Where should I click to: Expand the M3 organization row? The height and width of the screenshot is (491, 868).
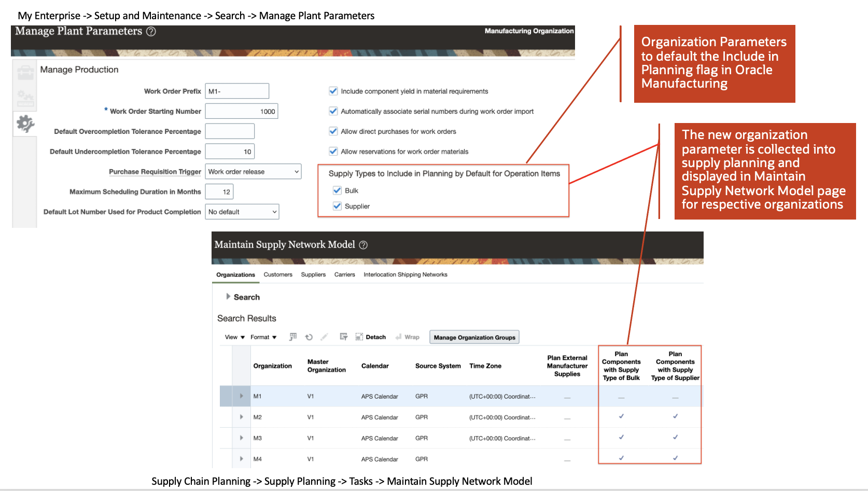242,438
